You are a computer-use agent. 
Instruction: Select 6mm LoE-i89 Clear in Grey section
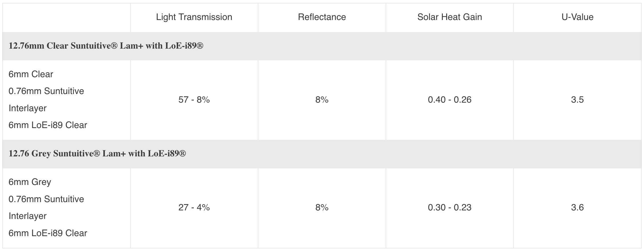coord(48,233)
